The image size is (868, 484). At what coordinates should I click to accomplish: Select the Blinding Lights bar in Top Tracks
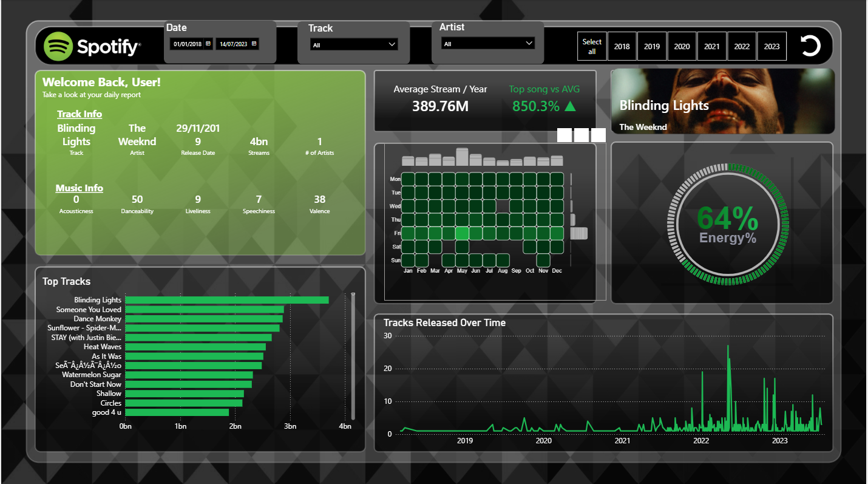pyautogui.click(x=227, y=300)
